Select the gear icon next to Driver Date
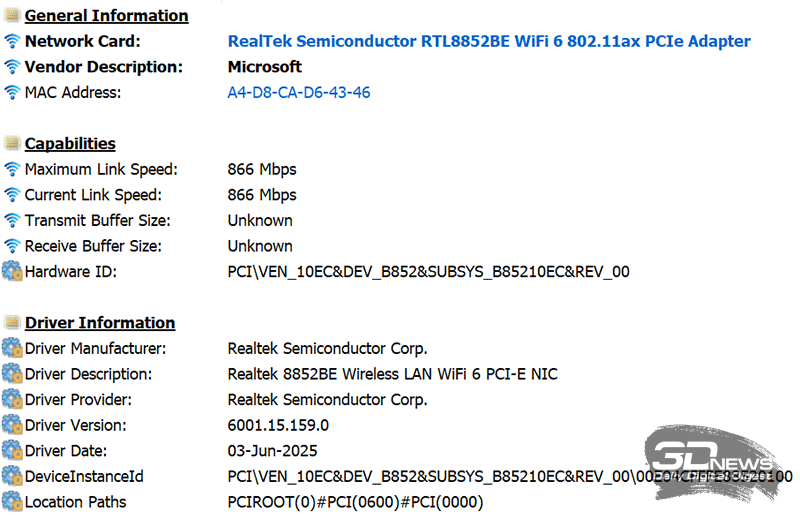 [12, 451]
